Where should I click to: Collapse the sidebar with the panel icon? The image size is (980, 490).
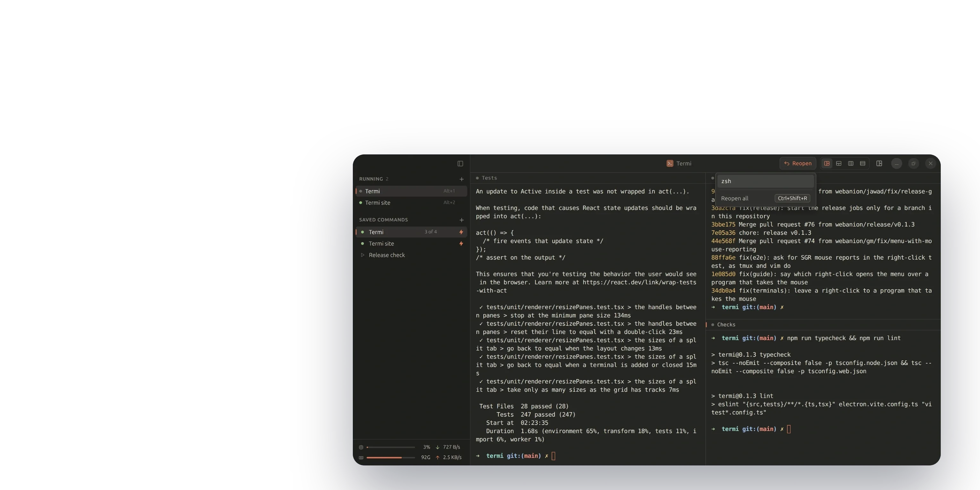coord(460,164)
